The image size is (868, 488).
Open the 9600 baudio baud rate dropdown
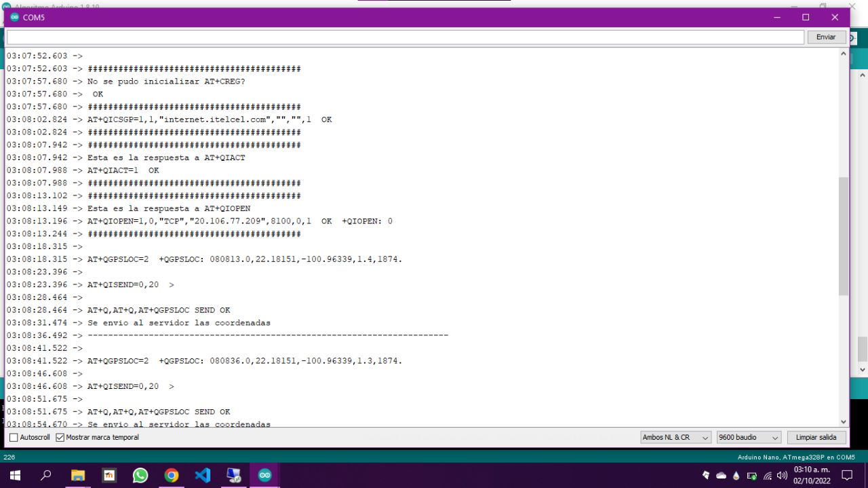(749, 438)
